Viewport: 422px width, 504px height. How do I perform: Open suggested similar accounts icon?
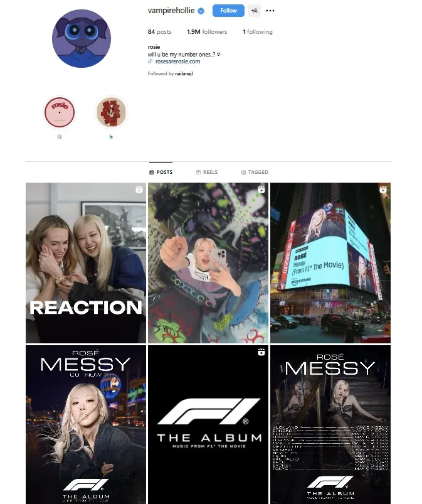[255, 11]
